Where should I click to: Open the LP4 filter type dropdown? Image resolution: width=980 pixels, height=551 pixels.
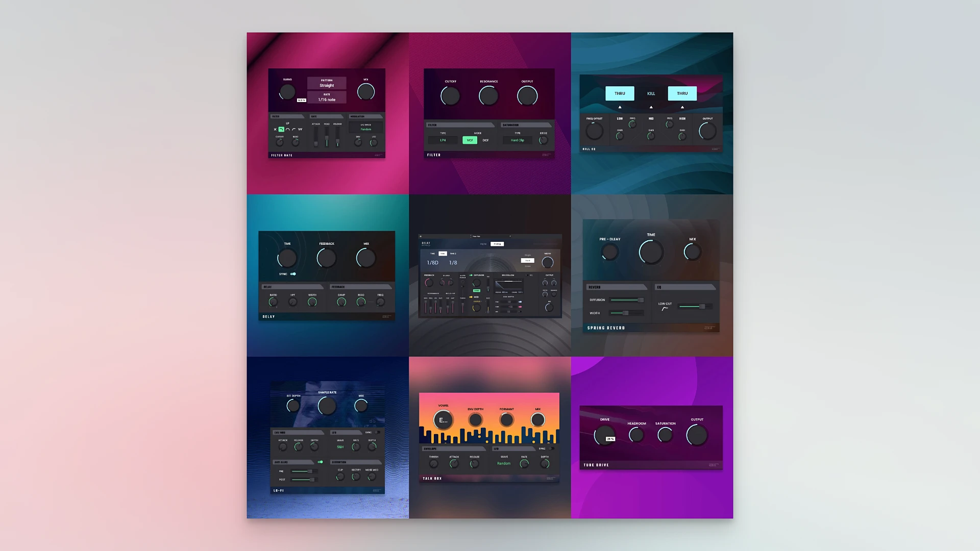[x=443, y=140]
